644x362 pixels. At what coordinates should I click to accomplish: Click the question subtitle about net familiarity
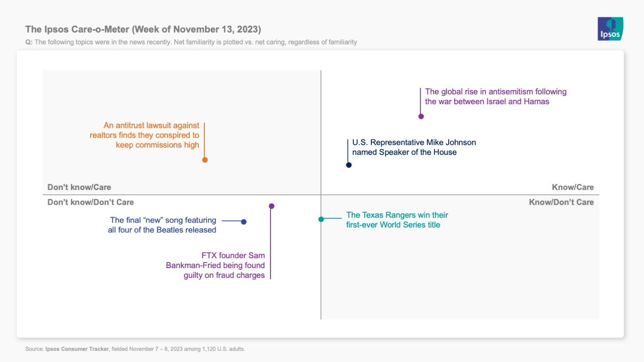coord(191,42)
